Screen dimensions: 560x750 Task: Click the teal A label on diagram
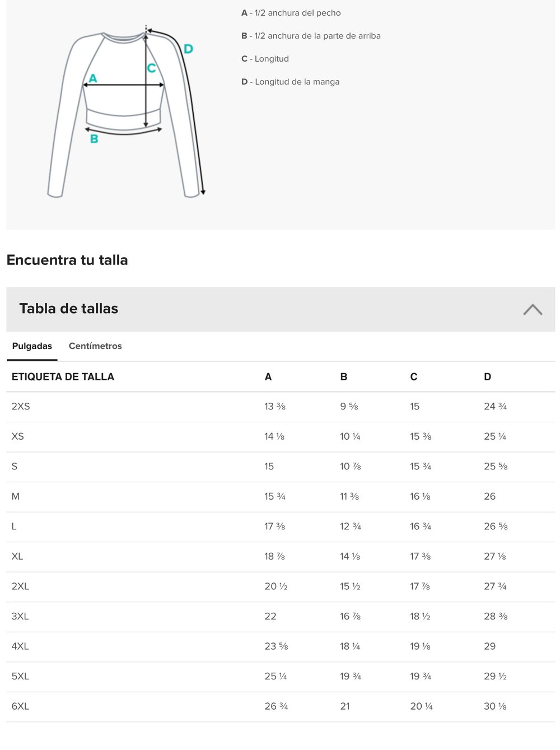(x=93, y=78)
